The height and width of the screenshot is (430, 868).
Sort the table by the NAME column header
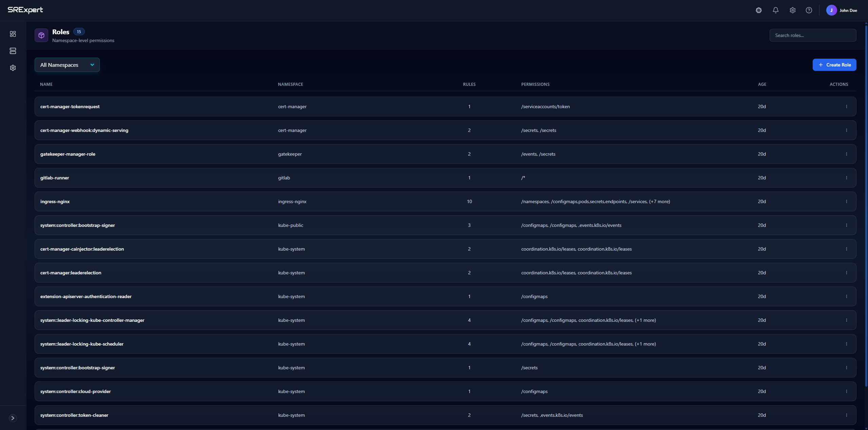coord(46,84)
